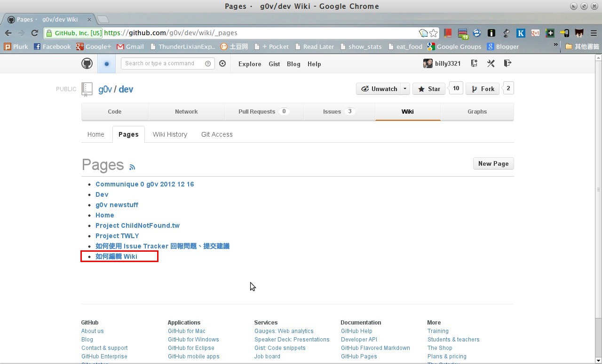
Task: Open the Wiki History tab
Action: click(x=170, y=134)
